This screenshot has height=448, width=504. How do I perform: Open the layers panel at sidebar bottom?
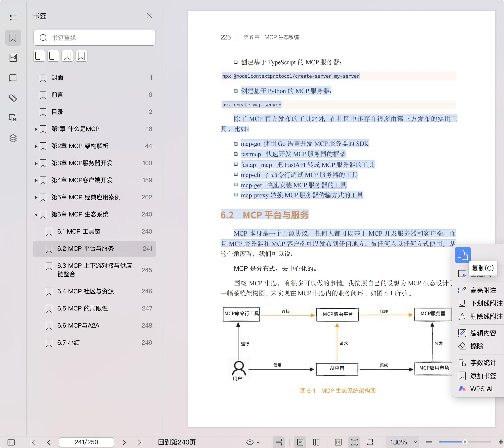click(x=13, y=138)
